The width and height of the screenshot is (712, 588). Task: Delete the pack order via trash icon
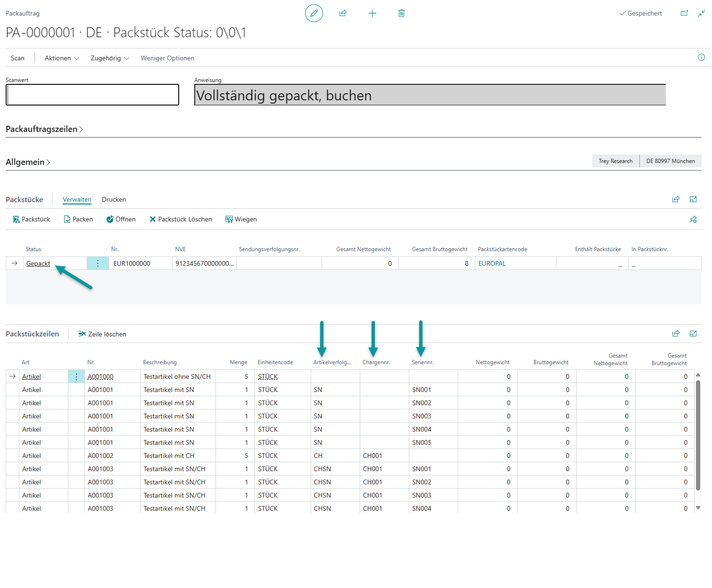click(401, 13)
